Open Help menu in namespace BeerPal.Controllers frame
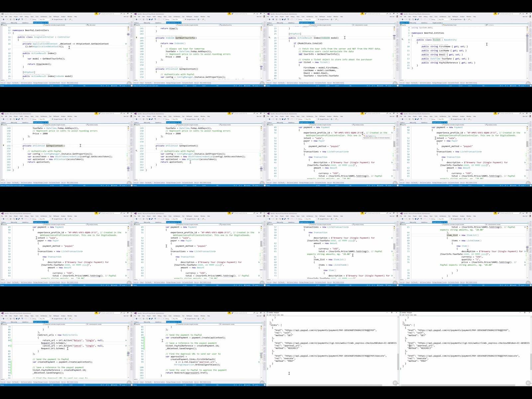 coord(75,17)
